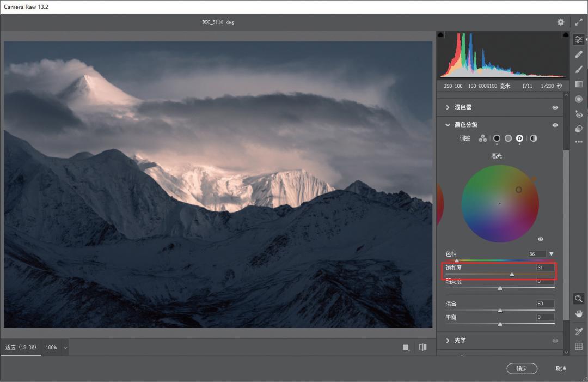
Task: Select the Radial Filter tool
Action: point(579,99)
